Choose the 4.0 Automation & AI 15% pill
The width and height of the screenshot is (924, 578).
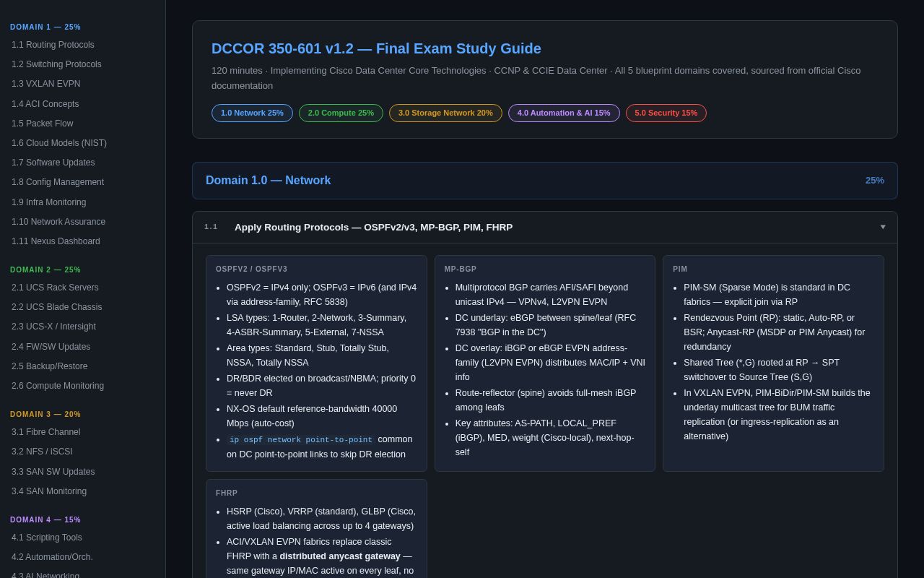pyautogui.click(x=564, y=113)
